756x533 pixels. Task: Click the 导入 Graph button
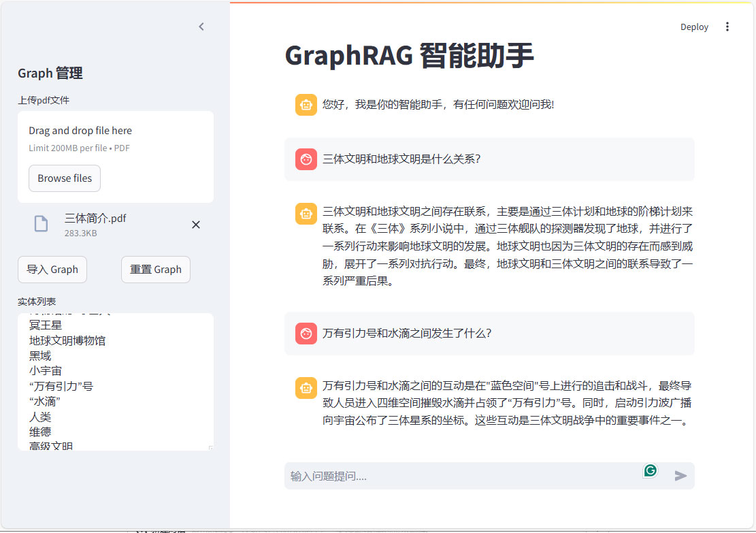[x=52, y=270]
